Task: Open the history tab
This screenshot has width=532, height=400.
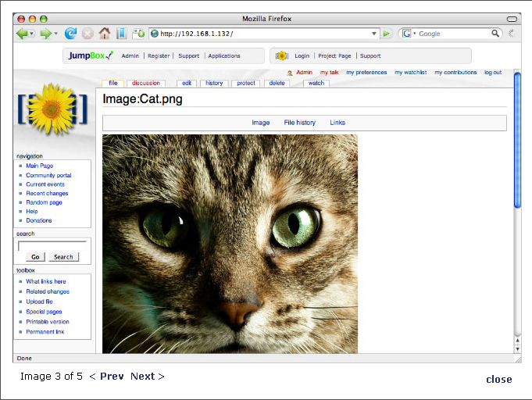Action: coord(214,83)
